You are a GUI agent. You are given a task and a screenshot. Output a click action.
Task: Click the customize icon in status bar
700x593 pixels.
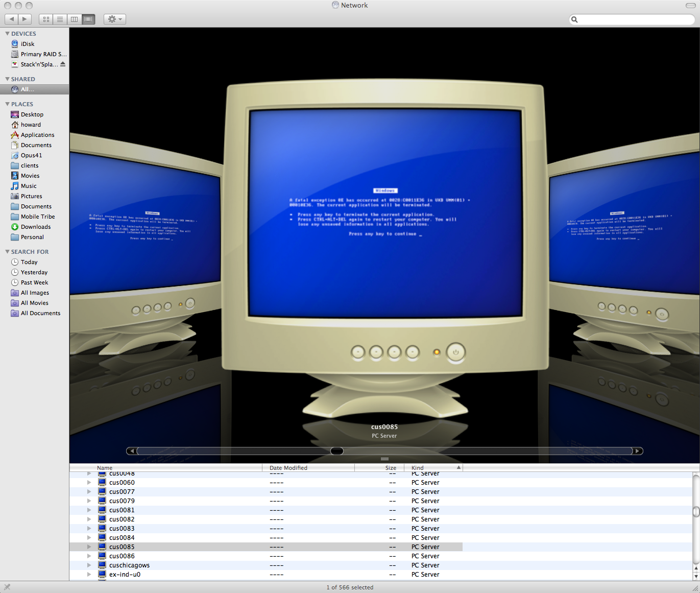click(x=7, y=587)
